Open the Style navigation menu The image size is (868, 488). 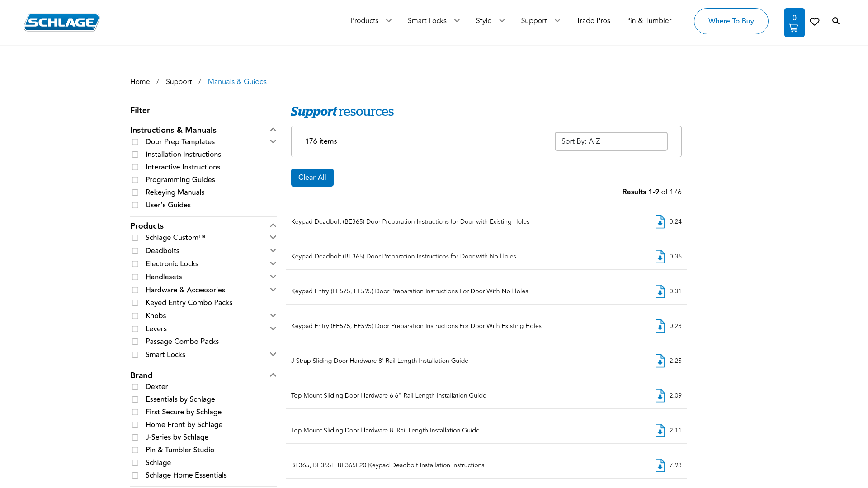point(490,21)
